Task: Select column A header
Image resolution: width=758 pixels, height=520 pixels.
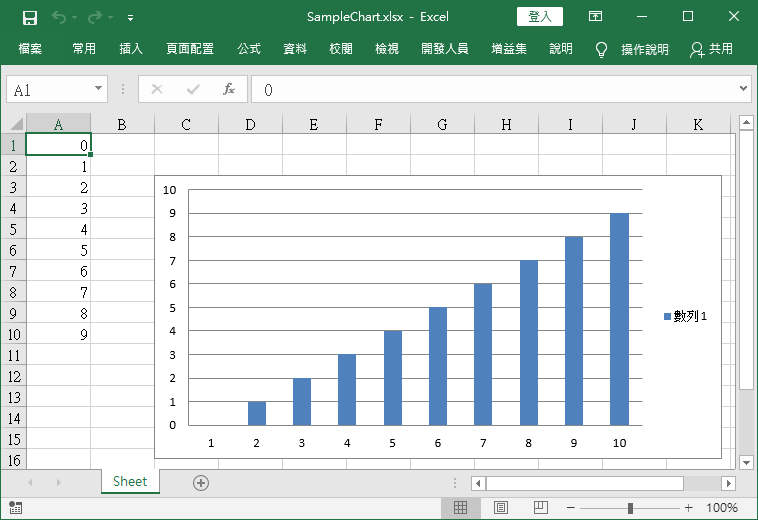Action: pyautogui.click(x=58, y=124)
